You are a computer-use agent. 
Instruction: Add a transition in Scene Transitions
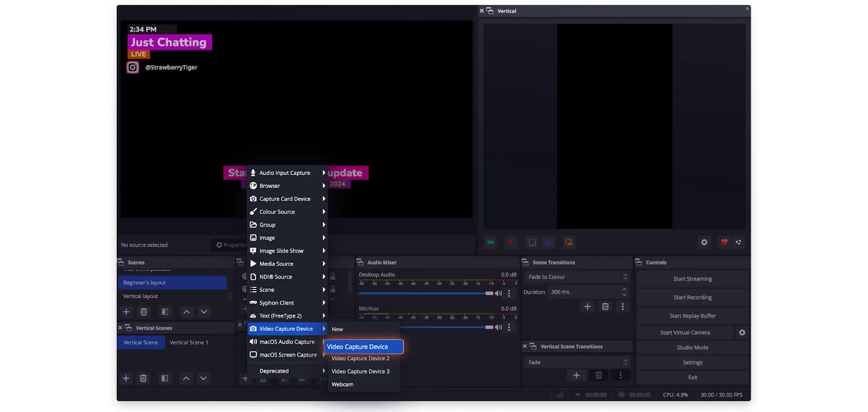click(588, 307)
